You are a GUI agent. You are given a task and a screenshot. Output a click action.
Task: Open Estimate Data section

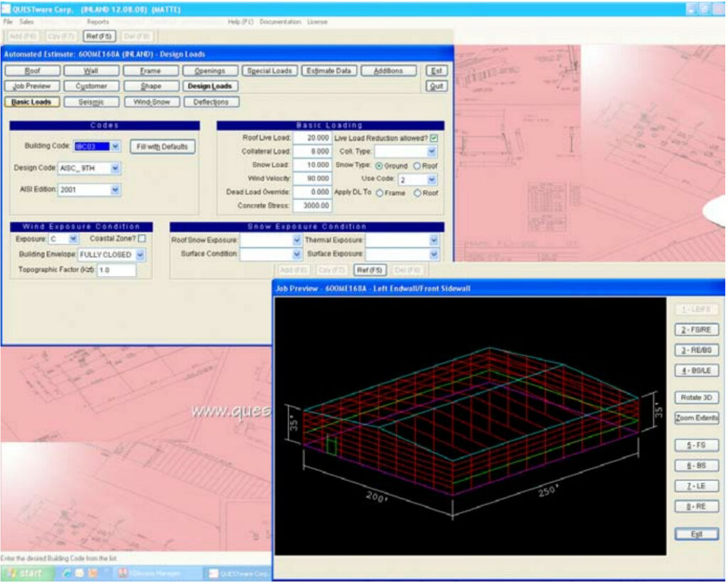pos(329,70)
